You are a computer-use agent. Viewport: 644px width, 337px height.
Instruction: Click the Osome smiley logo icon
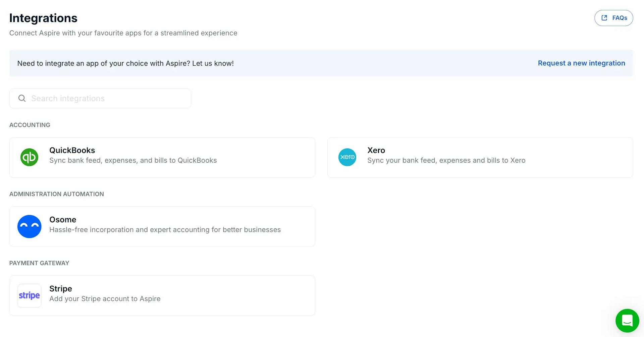30,226
